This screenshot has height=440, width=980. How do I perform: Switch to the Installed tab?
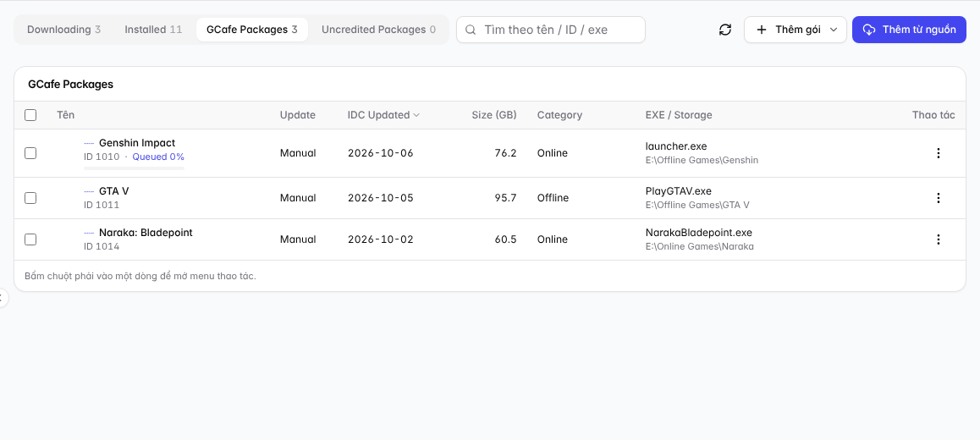click(153, 30)
